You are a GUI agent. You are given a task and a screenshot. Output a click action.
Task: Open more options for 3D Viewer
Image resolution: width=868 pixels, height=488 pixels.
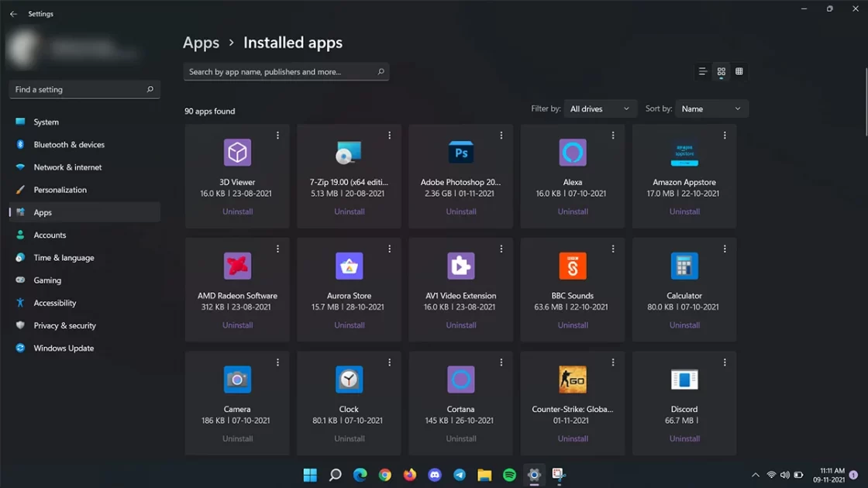(x=277, y=136)
